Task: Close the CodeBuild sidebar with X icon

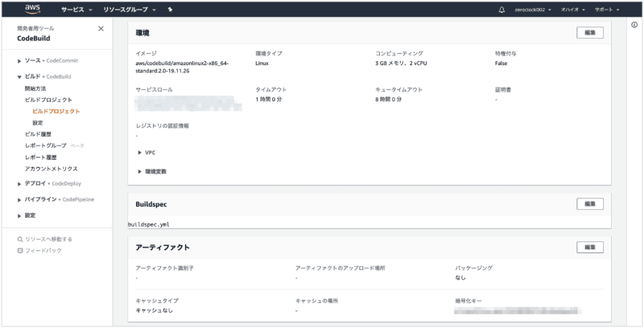Action: 101,29
